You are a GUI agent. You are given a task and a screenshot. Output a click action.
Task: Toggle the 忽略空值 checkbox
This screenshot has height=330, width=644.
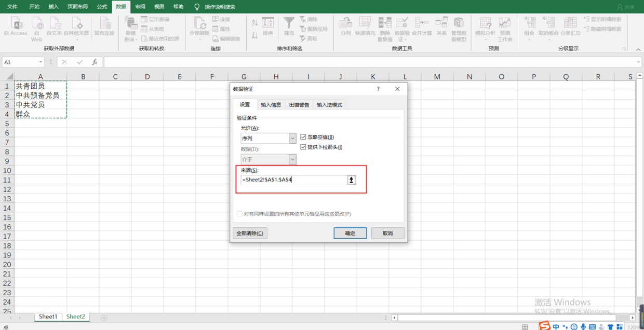(x=303, y=137)
